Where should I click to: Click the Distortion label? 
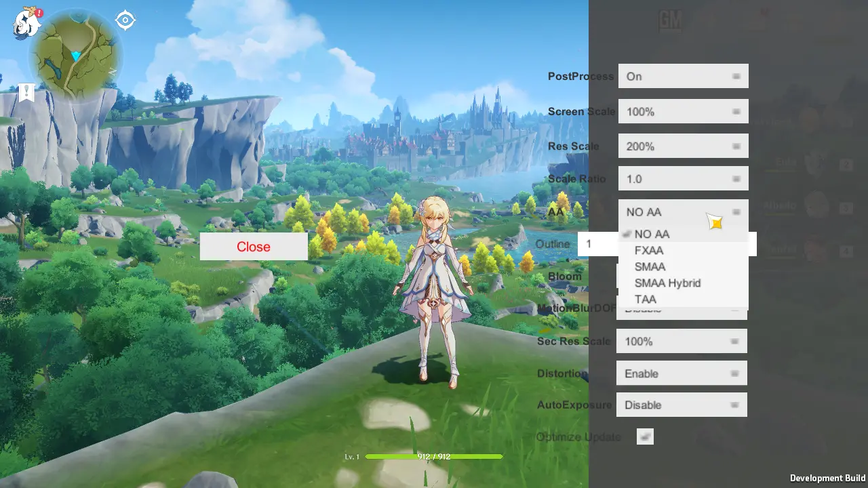[x=562, y=373]
